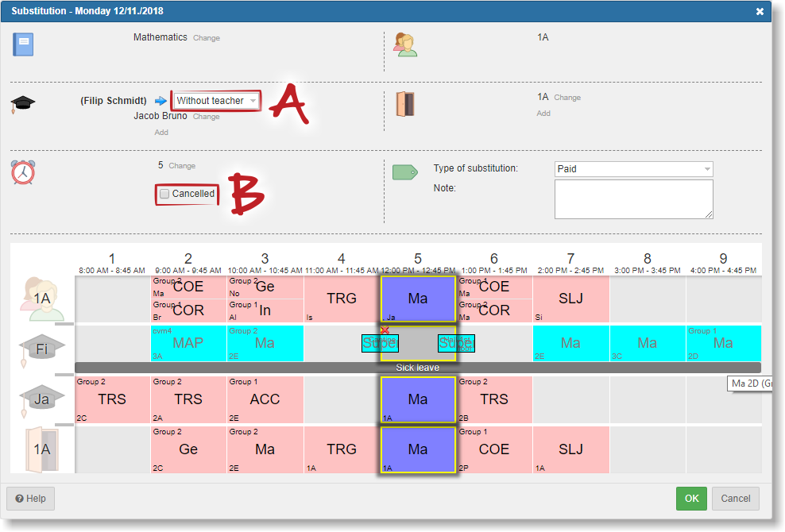Click the Cancel button
785x532 pixels.
[736, 499]
